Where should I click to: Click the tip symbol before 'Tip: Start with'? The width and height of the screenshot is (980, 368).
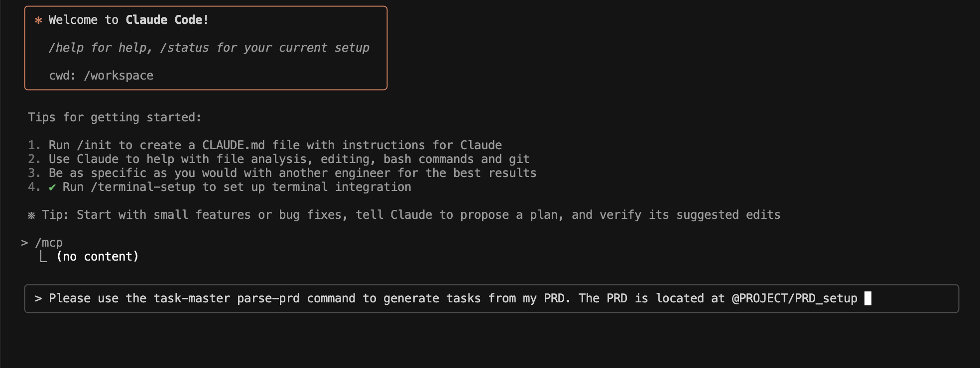coord(31,215)
